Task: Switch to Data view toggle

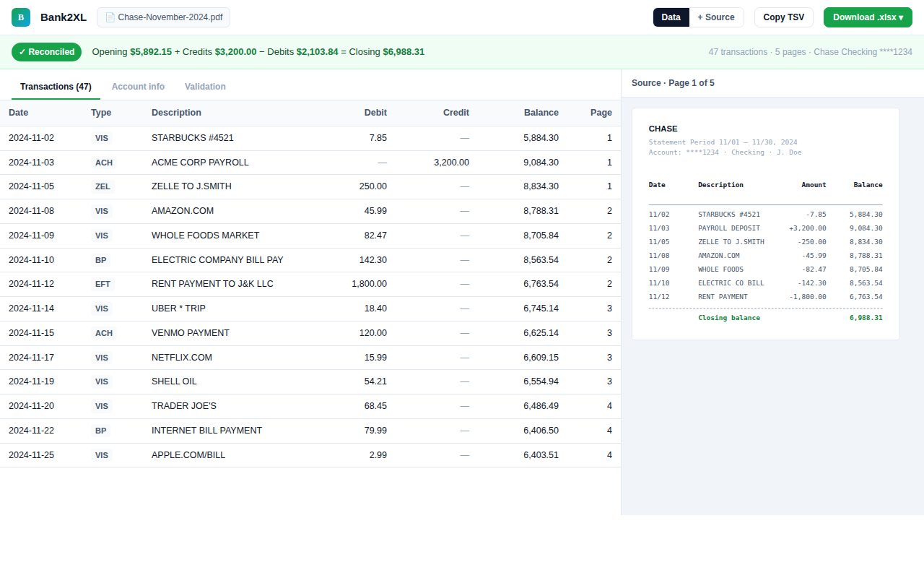Action: tap(671, 17)
